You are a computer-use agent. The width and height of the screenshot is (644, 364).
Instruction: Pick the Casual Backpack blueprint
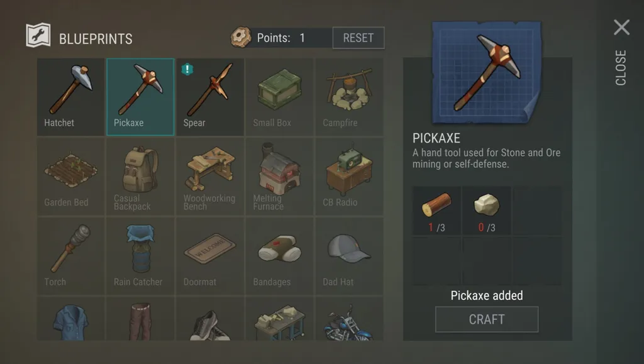140,177
